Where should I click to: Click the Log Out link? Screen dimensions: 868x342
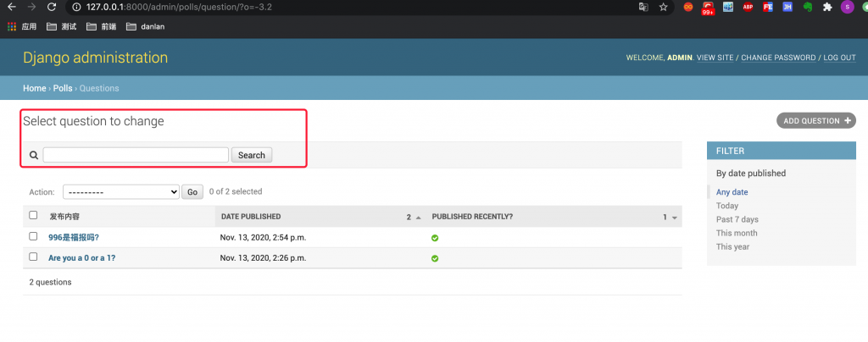[x=839, y=58]
